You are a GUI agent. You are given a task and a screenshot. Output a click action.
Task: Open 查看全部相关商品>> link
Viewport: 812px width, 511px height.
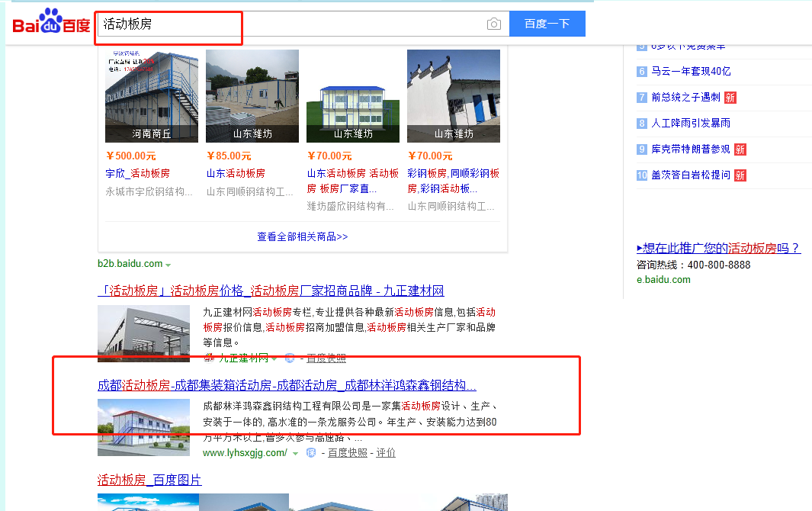(303, 237)
